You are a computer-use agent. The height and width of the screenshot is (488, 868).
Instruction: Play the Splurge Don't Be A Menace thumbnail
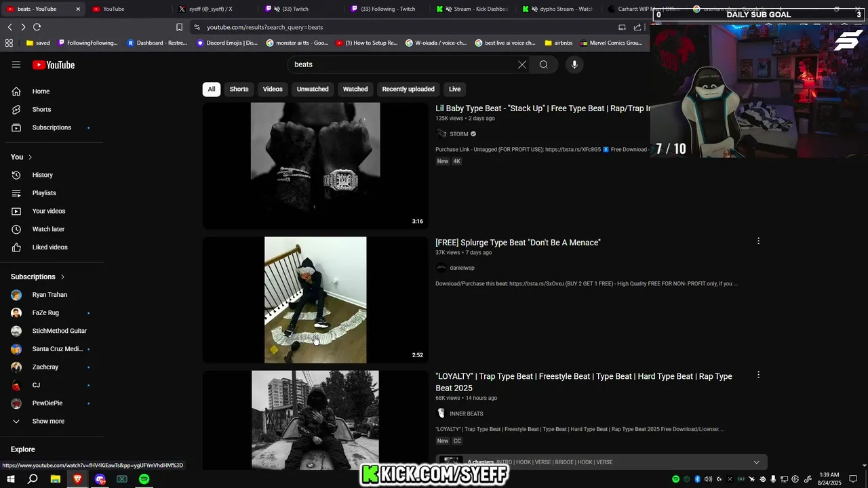point(315,300)
